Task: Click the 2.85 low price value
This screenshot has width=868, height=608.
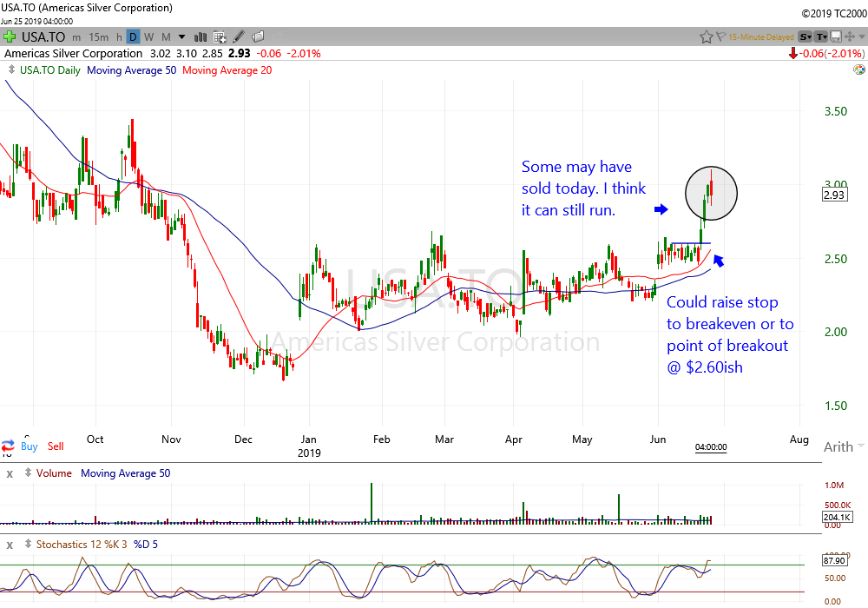Action: click(212, 54)
